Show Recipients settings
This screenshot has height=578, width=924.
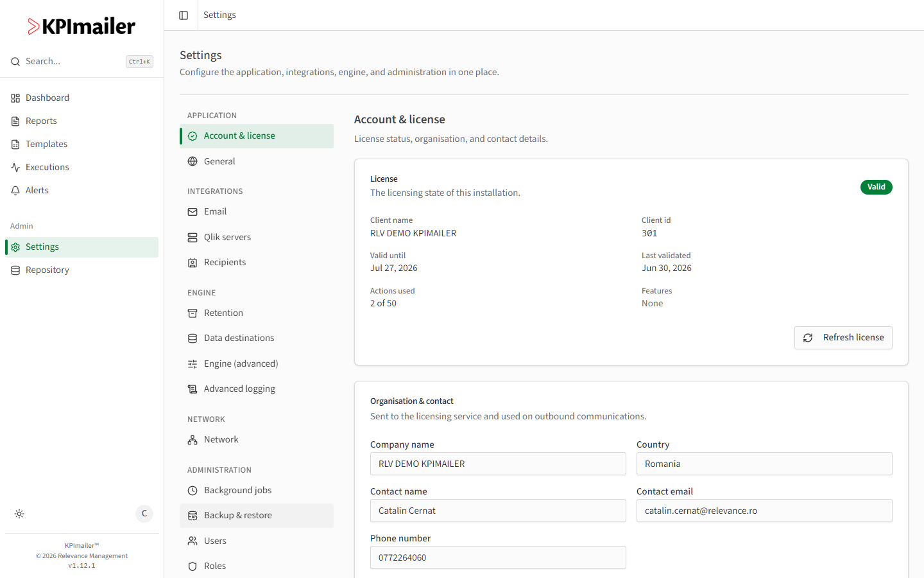click(257, 263)
